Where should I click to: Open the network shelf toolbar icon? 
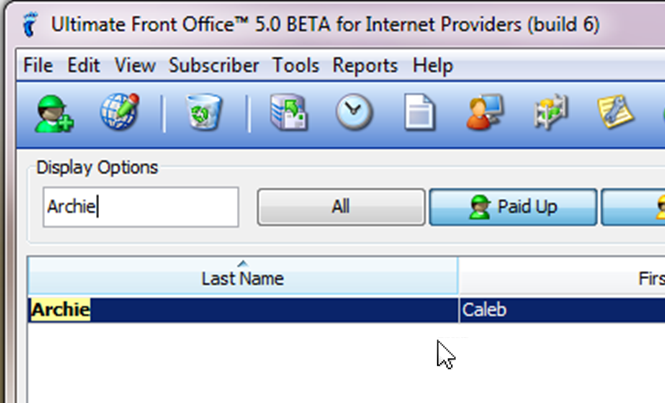click(550, 112)
